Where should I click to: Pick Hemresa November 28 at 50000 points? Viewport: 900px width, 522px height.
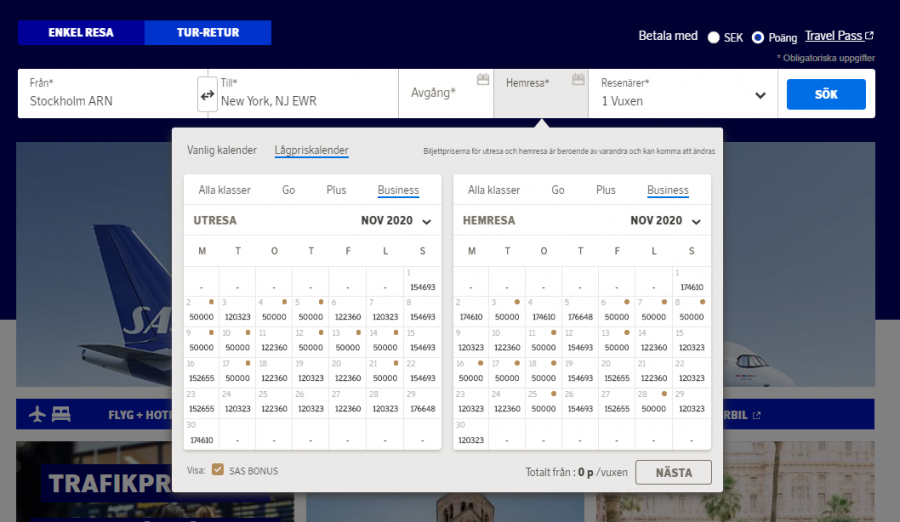654,403
